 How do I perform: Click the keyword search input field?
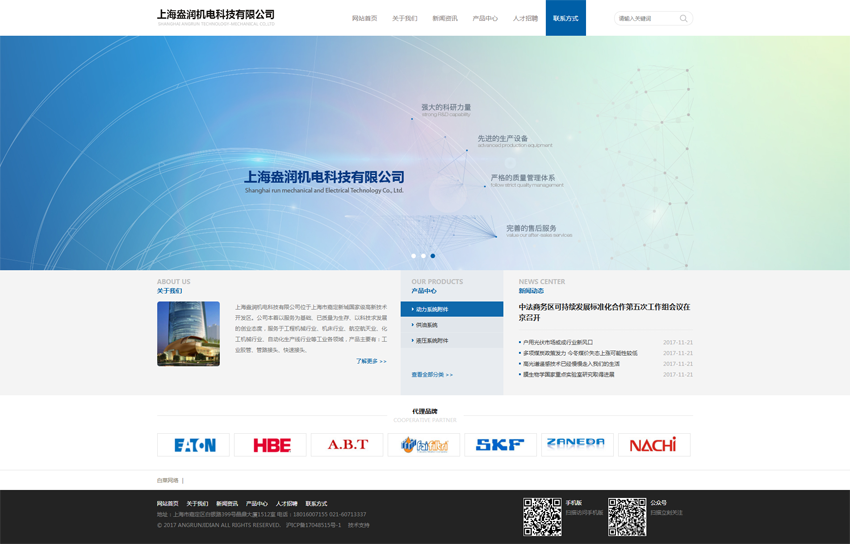645,18
